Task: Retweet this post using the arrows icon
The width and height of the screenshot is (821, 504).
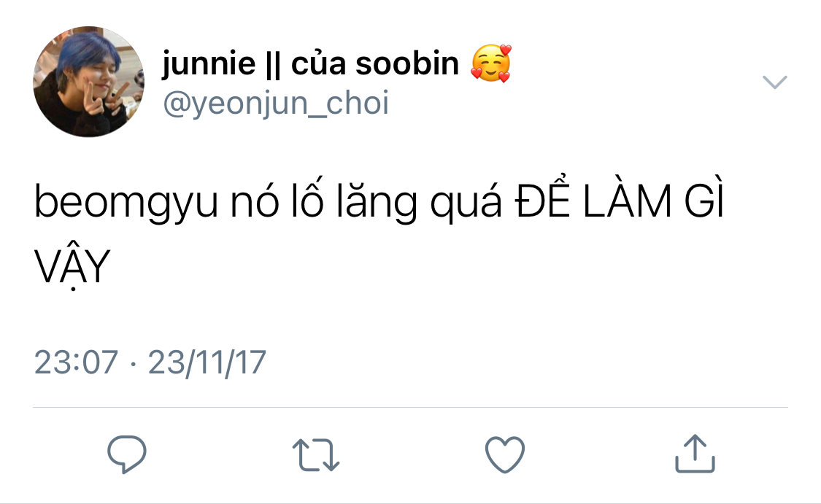Action: pyautogui.click(x=316, y=455)
